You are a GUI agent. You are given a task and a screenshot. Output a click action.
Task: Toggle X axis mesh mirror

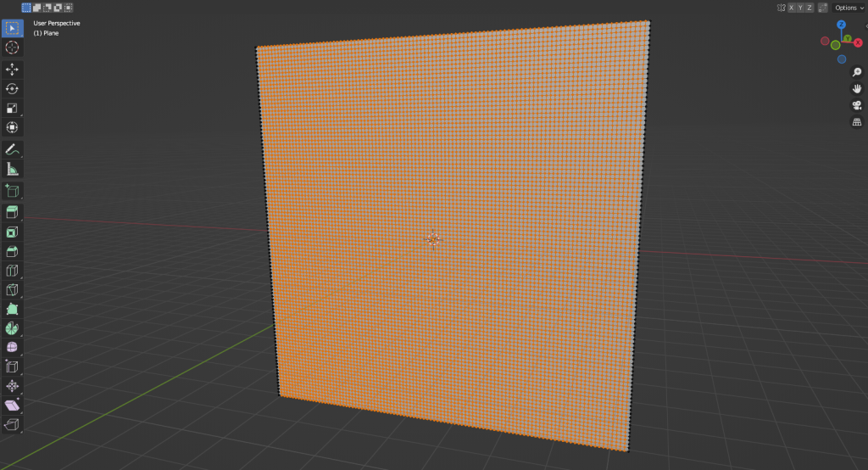click(x=792, y=8)
